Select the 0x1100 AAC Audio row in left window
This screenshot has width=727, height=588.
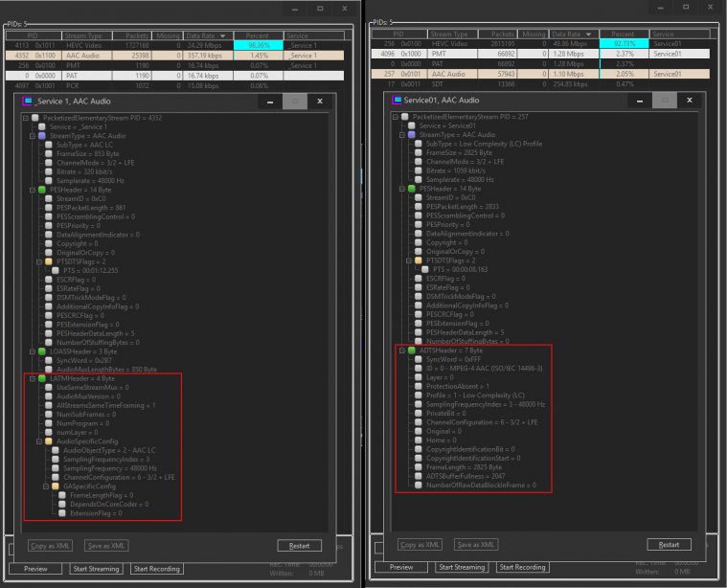coord(174,56)
